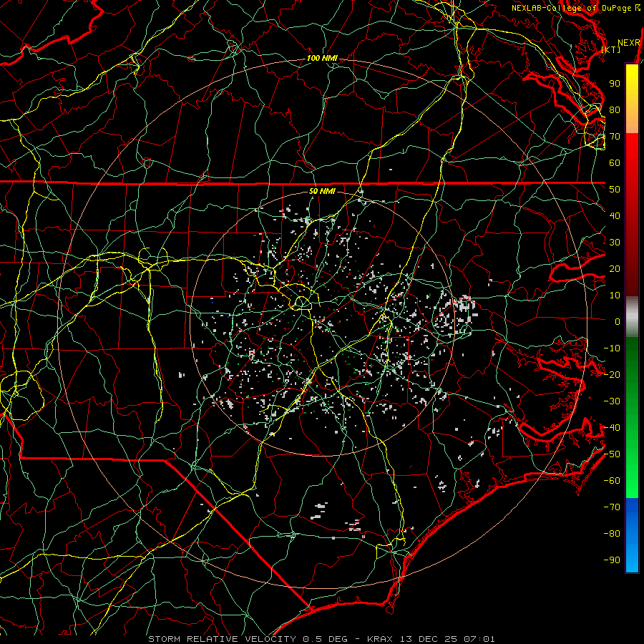
Task: Click the 100 NMI range ring label
Action: [322, 59]
